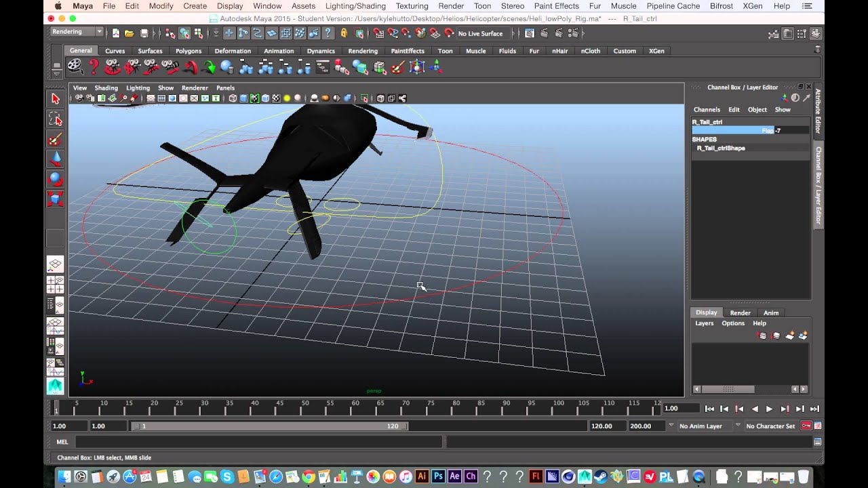Select four view layout icon in toolbox
The width and height of the screenshot is (868, 488).
pyautogui.click(x=56, y=285)
